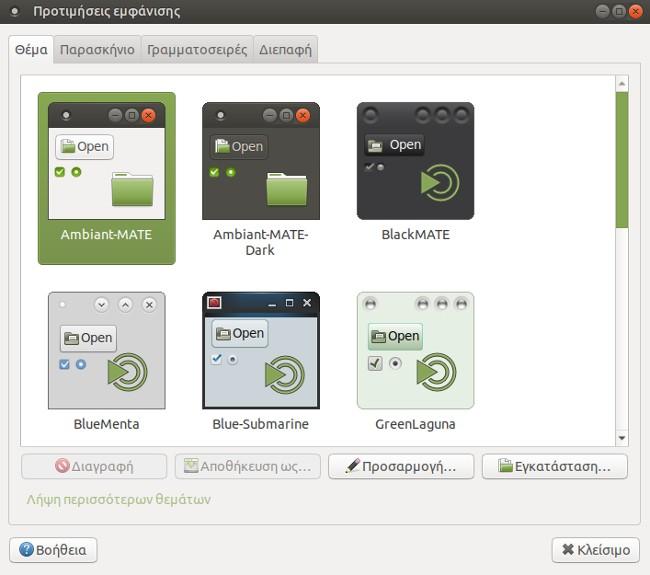Click the Εγκατάσταση... button
The height and width of the screenshot is (575, 650).
[555, 466]
